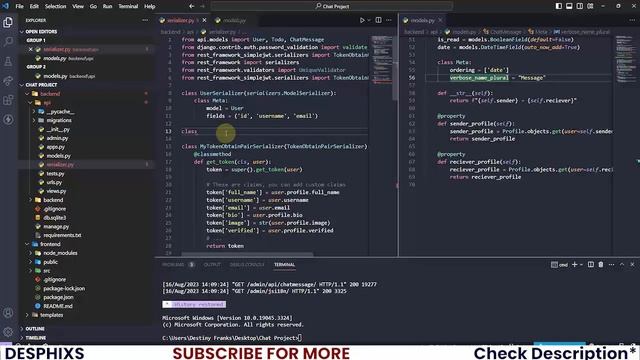Open urls.py in the file tree

point(54,182)
